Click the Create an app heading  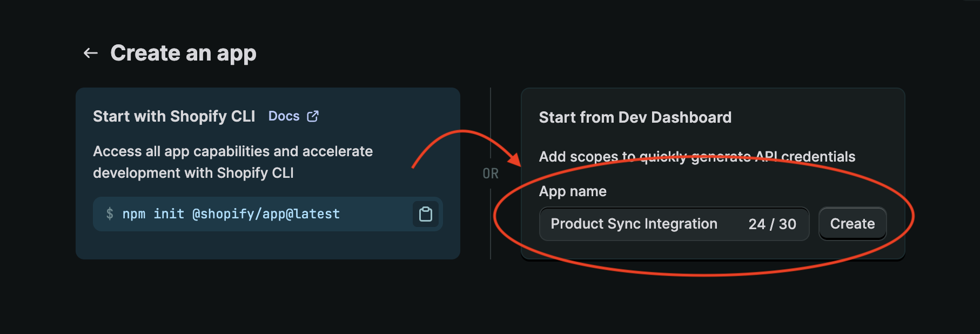click(183, 53)
